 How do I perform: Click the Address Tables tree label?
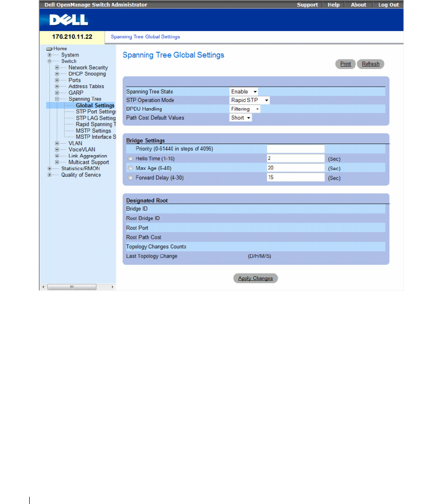click(x=86, y=87)
